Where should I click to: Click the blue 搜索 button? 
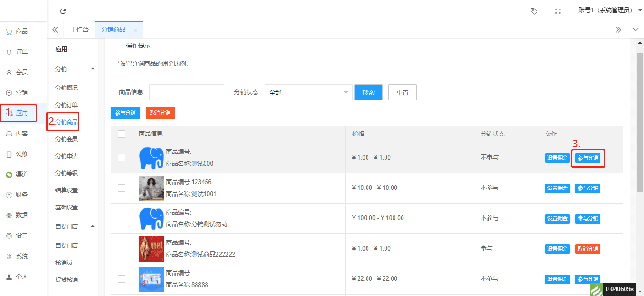pyautogui.click(x=368, y=92)
